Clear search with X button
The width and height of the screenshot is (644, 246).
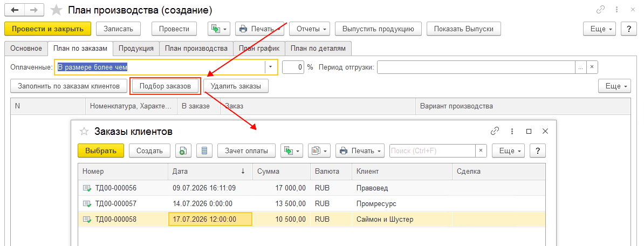pyautogui.click(x=481, y=151)
